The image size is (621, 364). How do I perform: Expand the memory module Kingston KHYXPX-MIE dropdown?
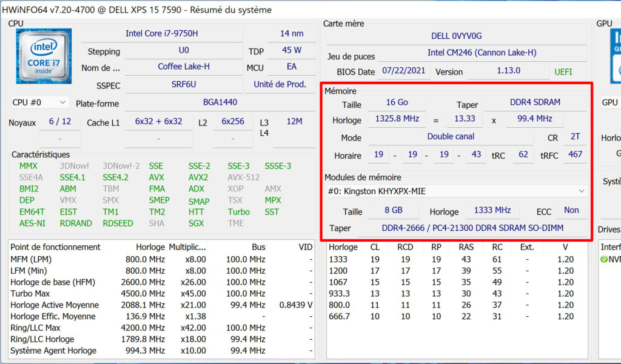(456, 191)
